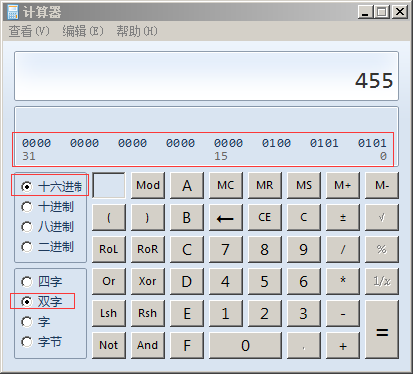This screenshot has width=413, height=374.
Task: Click the number 5 button
Action: click(x=265, y=281)
